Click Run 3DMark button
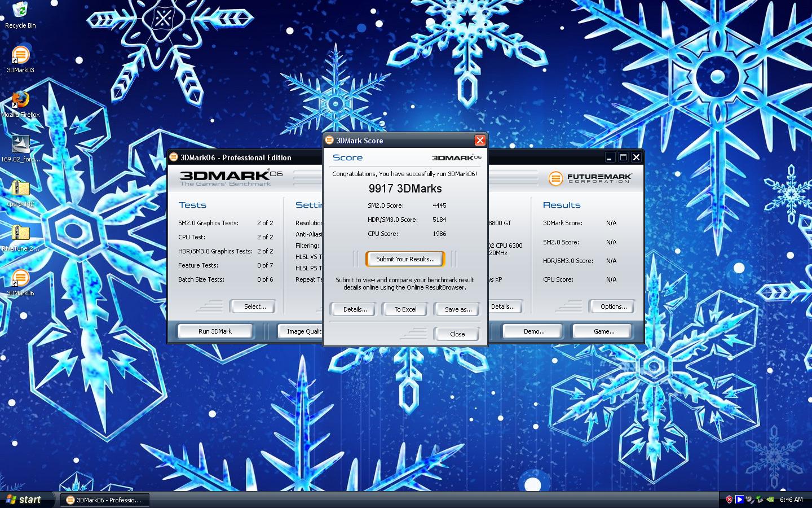Viewport: 812px width, 508px height. point(215,331)
